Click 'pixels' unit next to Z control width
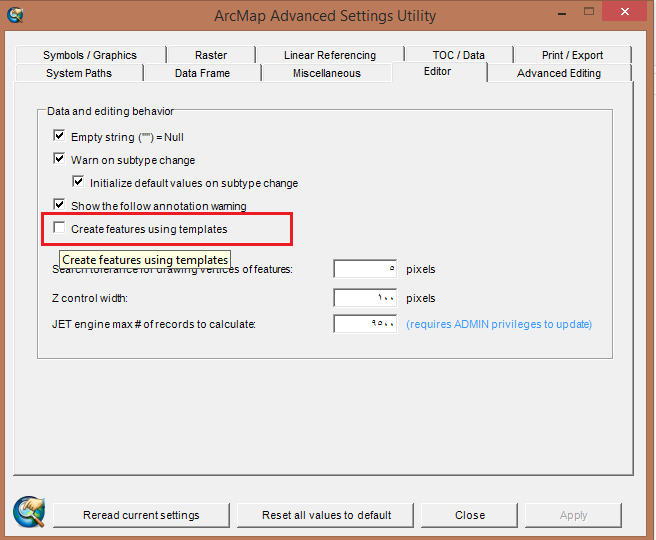This screenshot has width=656, height=540. tap(420, 298)
